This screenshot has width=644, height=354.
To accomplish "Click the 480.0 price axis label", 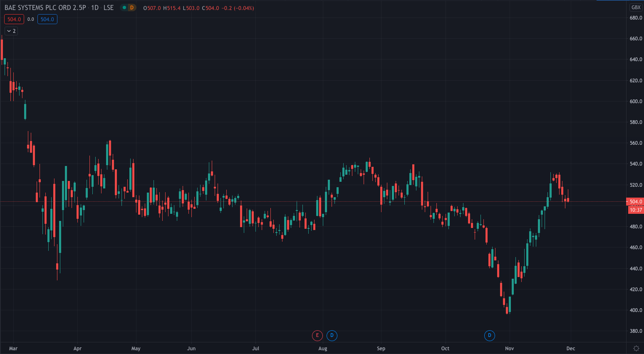I will [636, 227].
